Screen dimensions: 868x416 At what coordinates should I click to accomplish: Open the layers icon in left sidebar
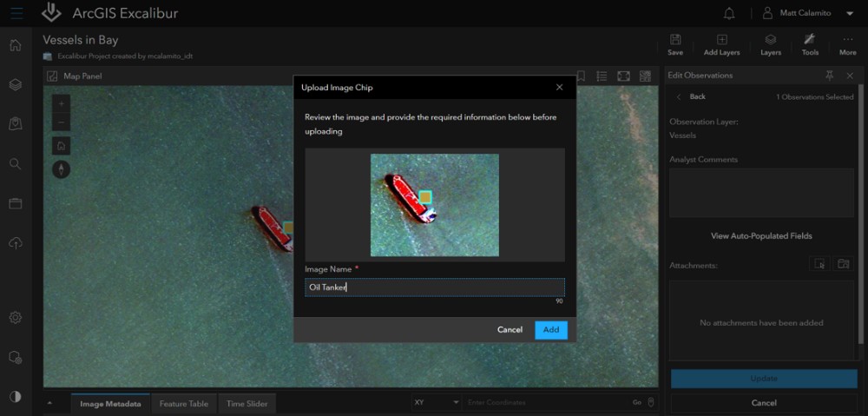tap(16, 85)
